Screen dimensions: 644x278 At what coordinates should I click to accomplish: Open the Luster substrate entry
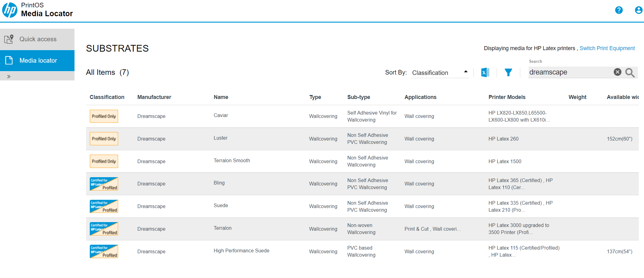tap(220, 138)
